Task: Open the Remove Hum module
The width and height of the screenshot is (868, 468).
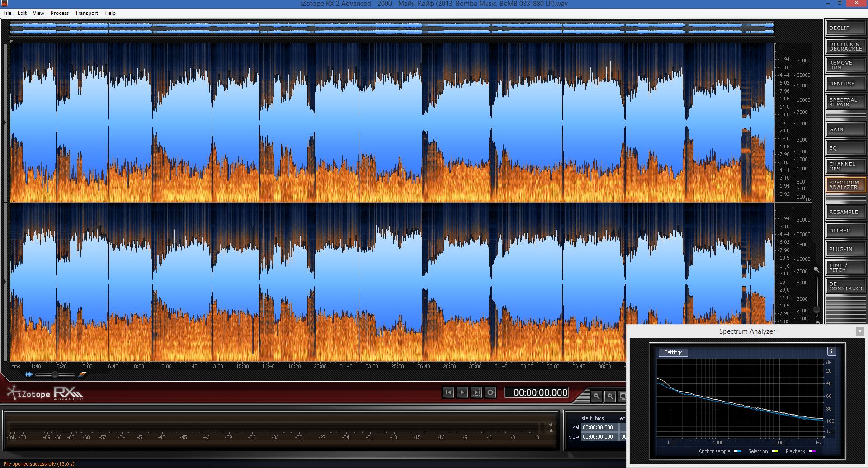Action: (x=845, y=65)
